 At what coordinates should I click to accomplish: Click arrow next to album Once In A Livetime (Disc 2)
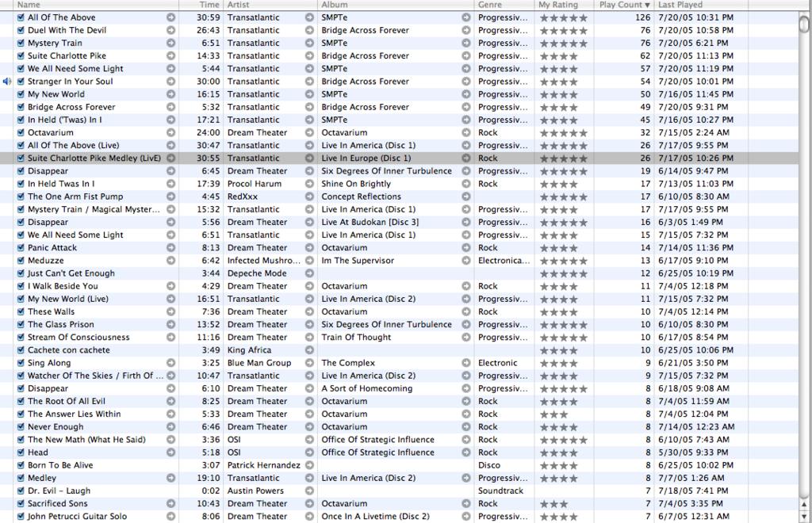[466, 517]
